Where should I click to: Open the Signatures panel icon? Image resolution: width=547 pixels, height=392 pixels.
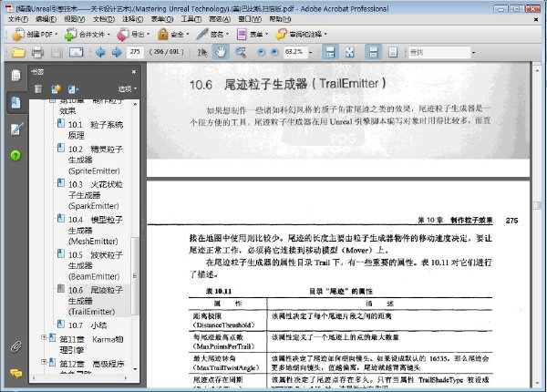tap(16, 129)
